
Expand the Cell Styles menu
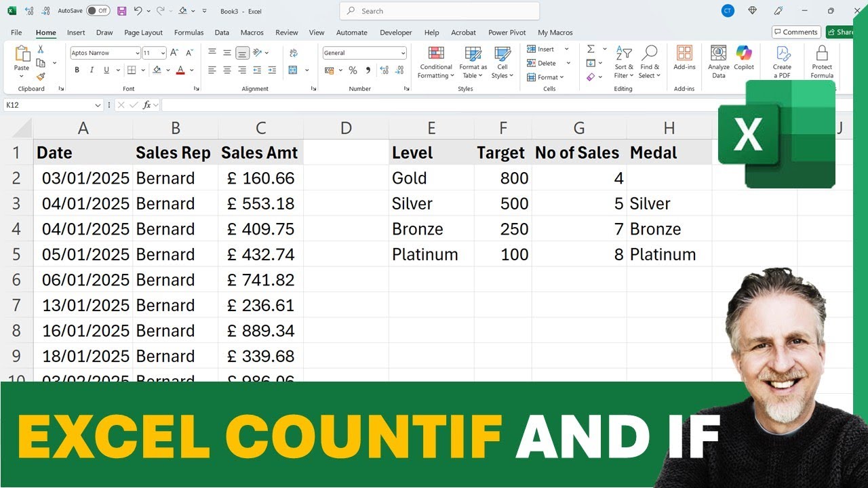502,62
